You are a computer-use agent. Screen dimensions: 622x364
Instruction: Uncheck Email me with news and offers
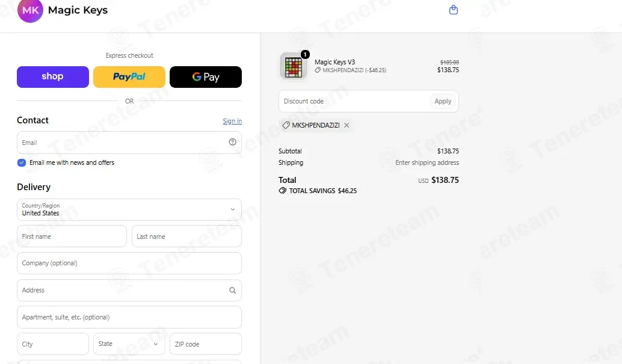coord(22,162)
